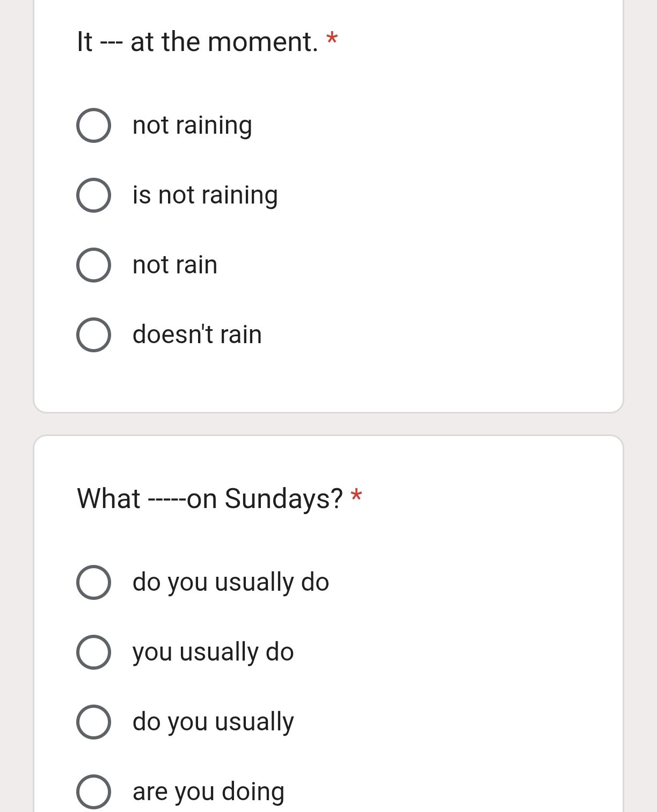Click the 'It --- at the moment.' question title

point(198,41)
